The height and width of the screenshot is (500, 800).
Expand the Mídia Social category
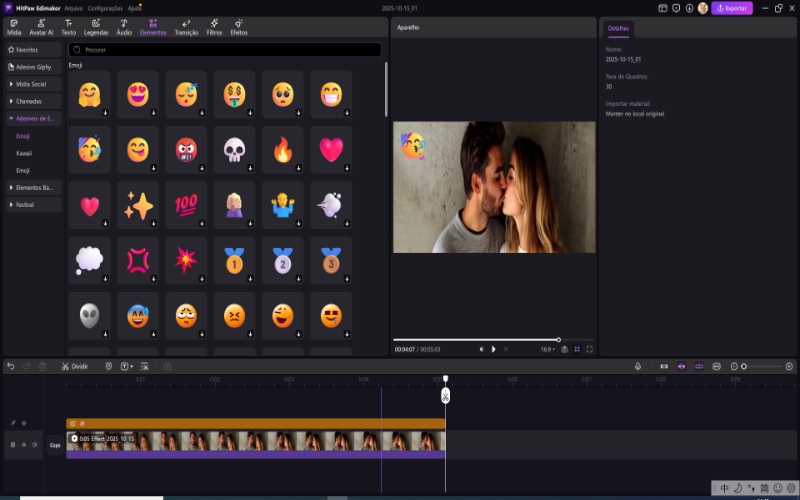click(33, 84)
